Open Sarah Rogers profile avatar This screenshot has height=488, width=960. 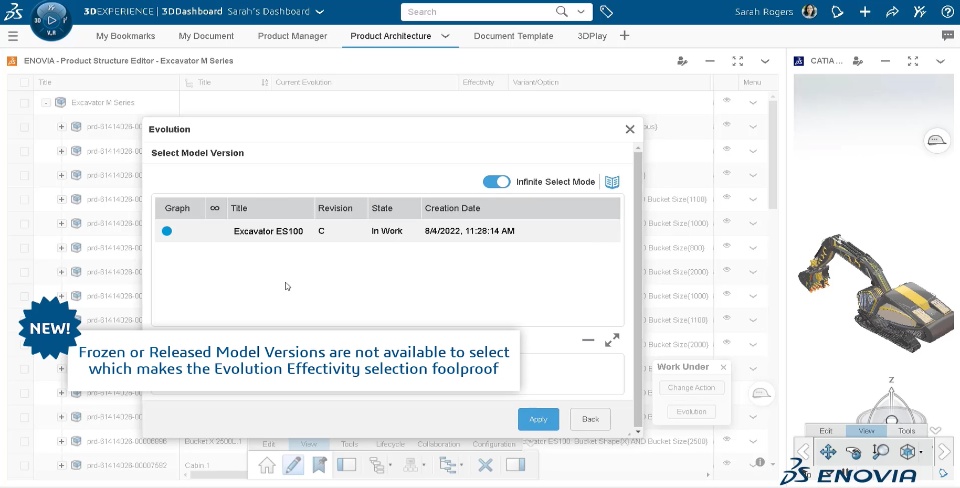tap(809, 12)
